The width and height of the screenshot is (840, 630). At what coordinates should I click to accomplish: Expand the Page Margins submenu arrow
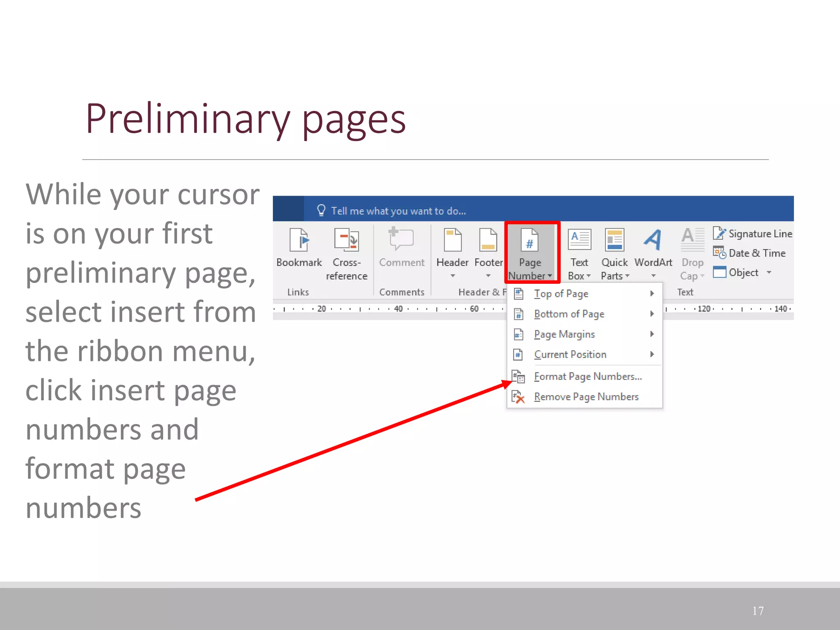point(652,334)
